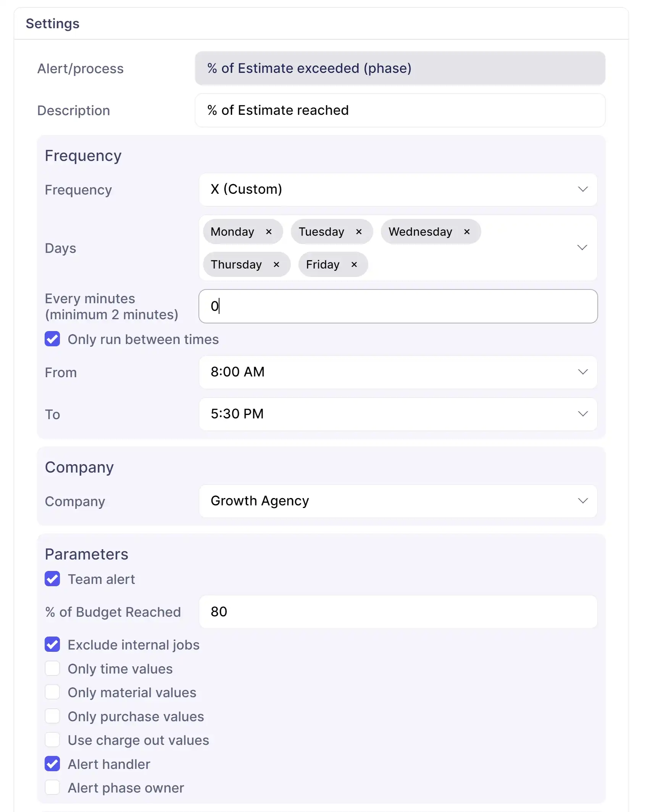Remove the Tuesday day tag
Image resolution: width=650 pixels, height=812 pixels.
359,232
